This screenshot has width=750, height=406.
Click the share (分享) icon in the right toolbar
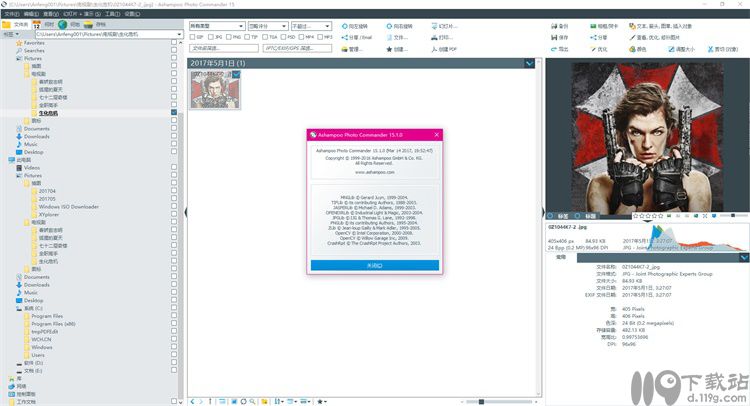593,37
